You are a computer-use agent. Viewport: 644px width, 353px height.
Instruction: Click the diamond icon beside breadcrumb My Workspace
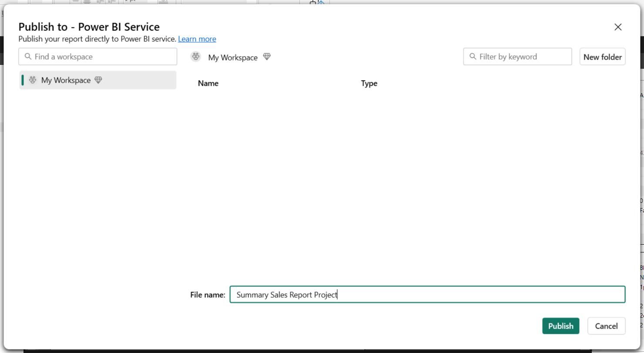[x=267, y=57]
